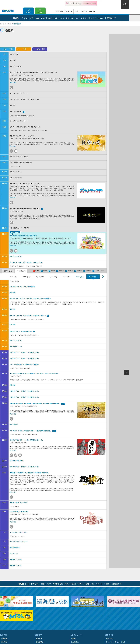The image size is (140, 644).
Task: Click globe icon in あんぎゃでござる row
Action: pos(11,455)
